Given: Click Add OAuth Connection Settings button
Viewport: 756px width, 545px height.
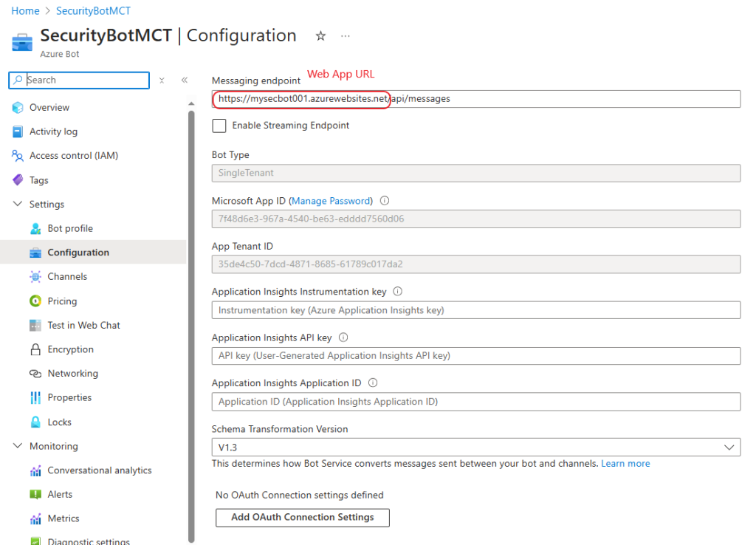Looking at the screenshot, I should pos(302,518).
